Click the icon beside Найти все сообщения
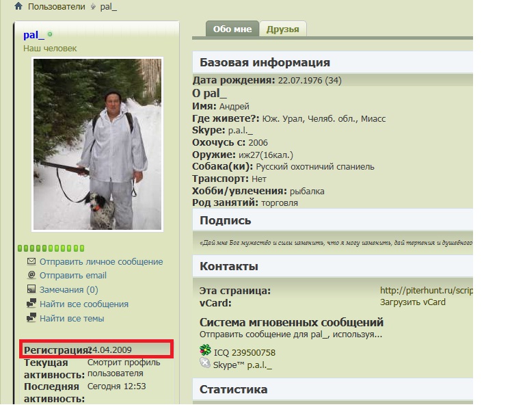525x420 pixels. coord(31,304)
